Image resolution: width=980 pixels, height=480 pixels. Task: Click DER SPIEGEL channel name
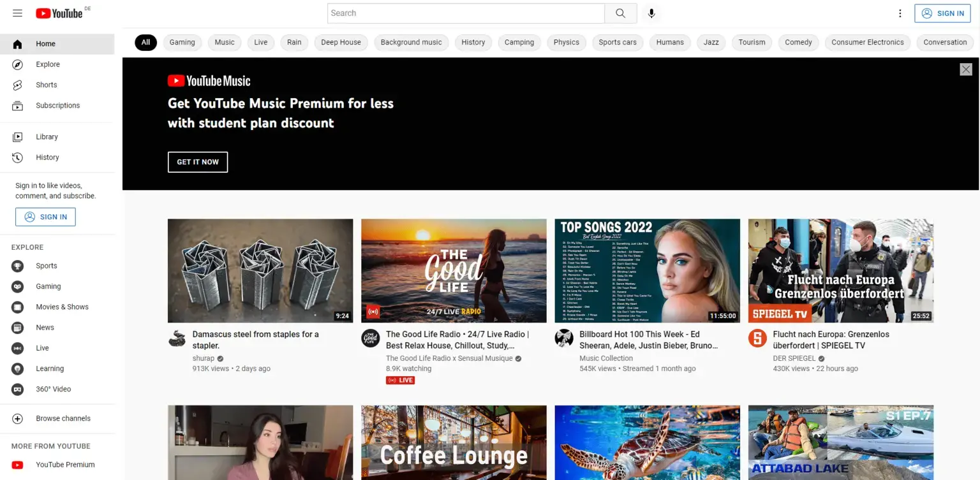coord(794,358)
